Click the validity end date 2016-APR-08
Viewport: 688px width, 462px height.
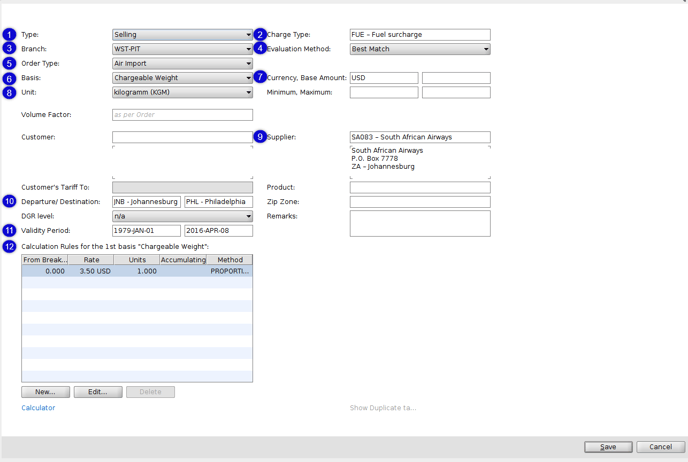[219, 231]
